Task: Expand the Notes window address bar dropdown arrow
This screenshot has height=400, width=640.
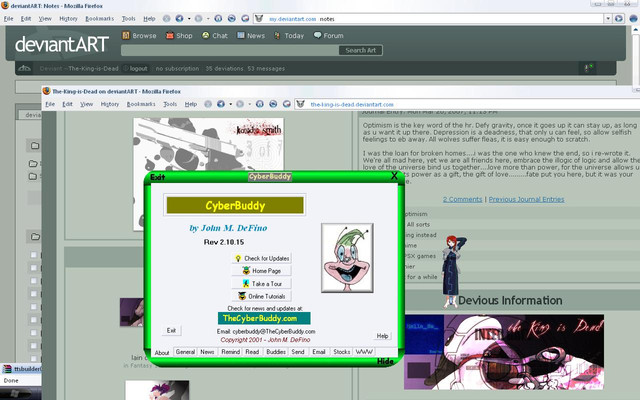Action: click(608, 19)
